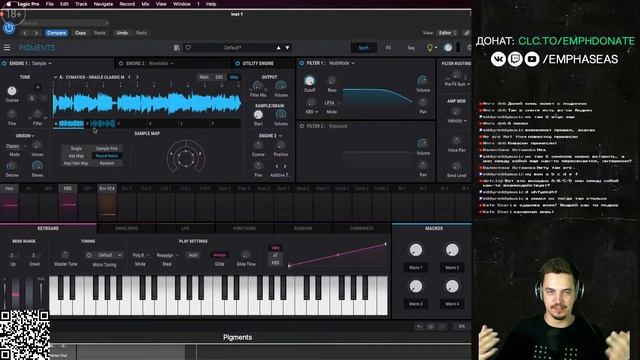Open the Macros tab

433,228
